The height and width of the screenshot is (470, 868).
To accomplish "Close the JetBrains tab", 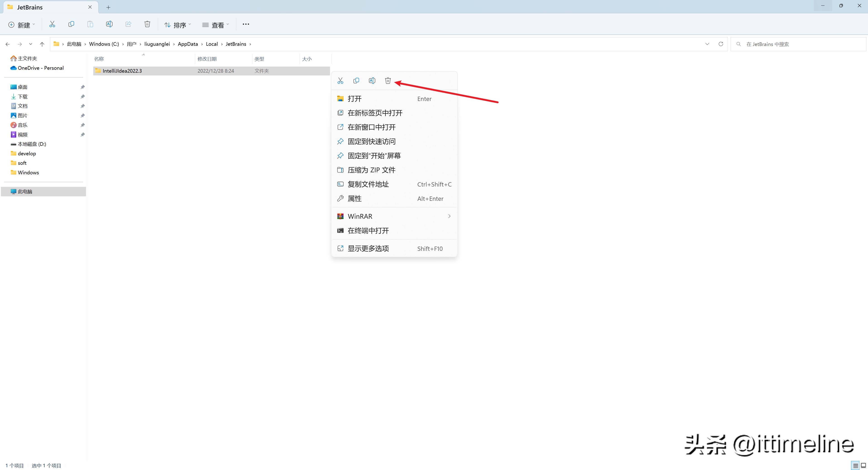I will pos(90,7).
